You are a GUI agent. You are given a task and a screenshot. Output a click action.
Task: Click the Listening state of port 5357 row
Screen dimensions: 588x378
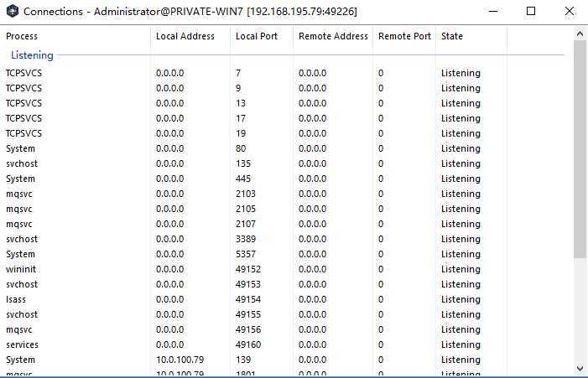click(461, 254)
